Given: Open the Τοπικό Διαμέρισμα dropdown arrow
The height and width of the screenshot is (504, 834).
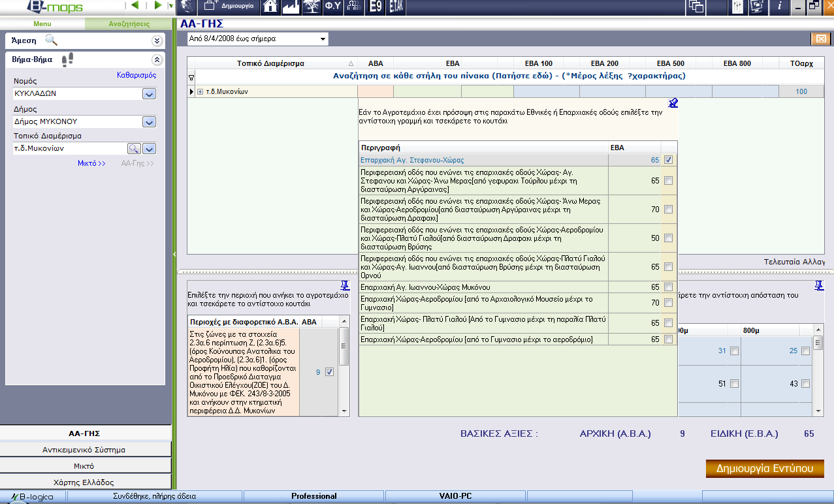Looking at the screenshot, I should pyautogui.click(x=149, y=148).
